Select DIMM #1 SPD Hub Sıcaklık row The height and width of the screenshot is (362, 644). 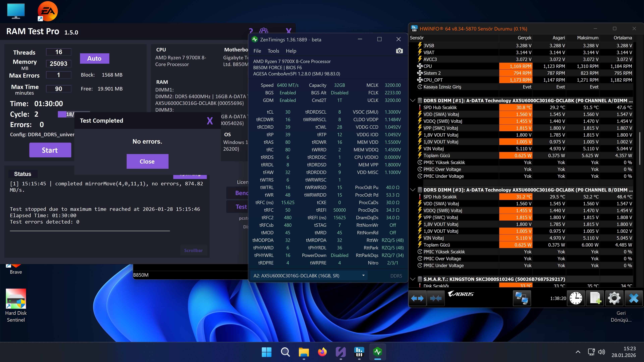click(x=521, y=107)
